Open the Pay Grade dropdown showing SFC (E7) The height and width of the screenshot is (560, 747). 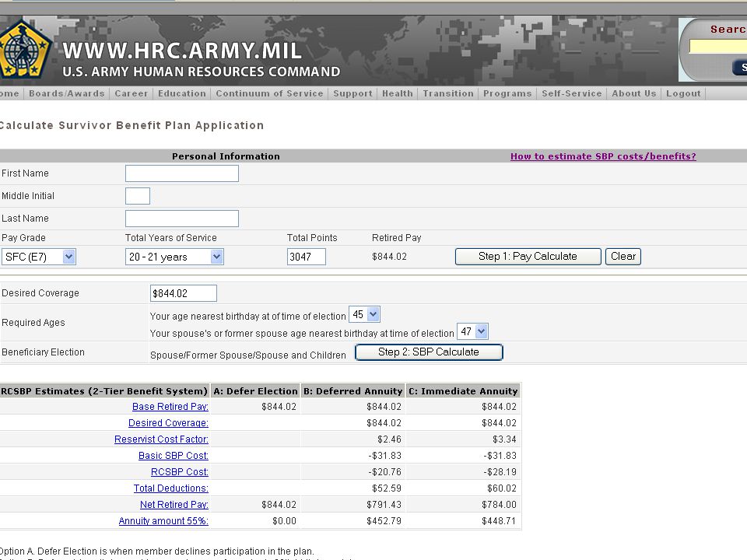39,257
